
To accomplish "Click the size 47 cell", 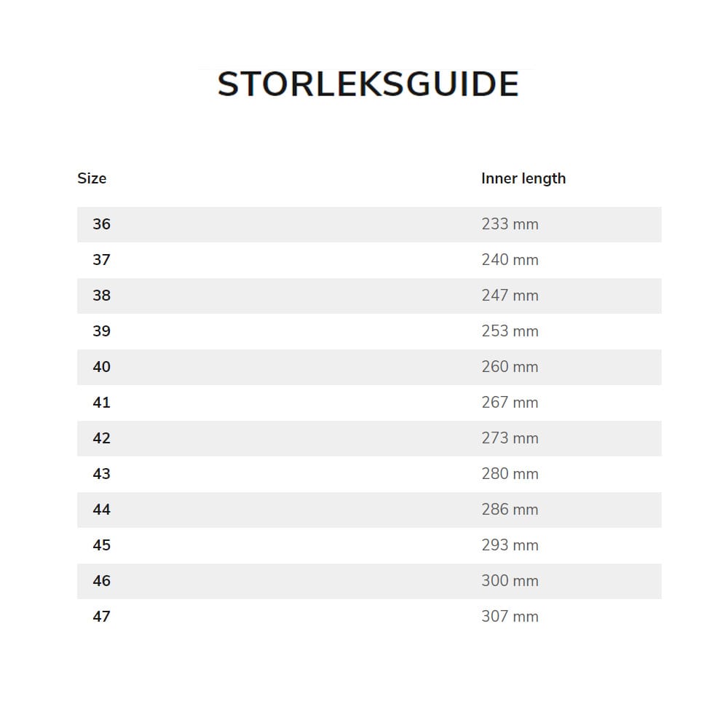I will 102,617.
